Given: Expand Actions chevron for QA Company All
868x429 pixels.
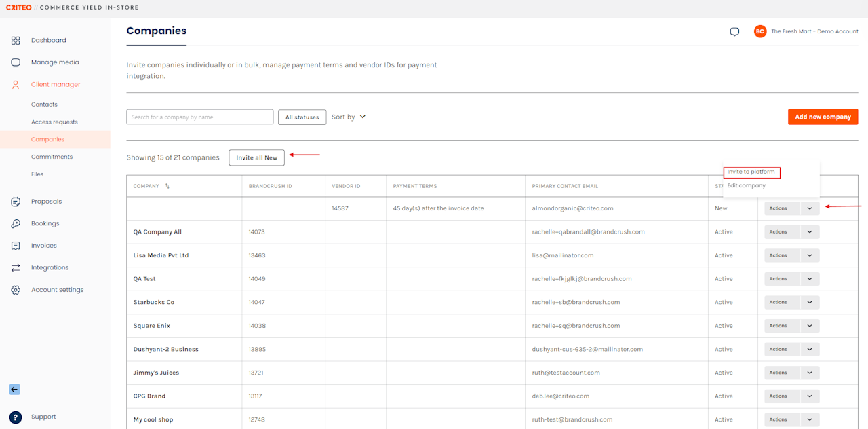Looking at the screenshot, I should (810, 232).
